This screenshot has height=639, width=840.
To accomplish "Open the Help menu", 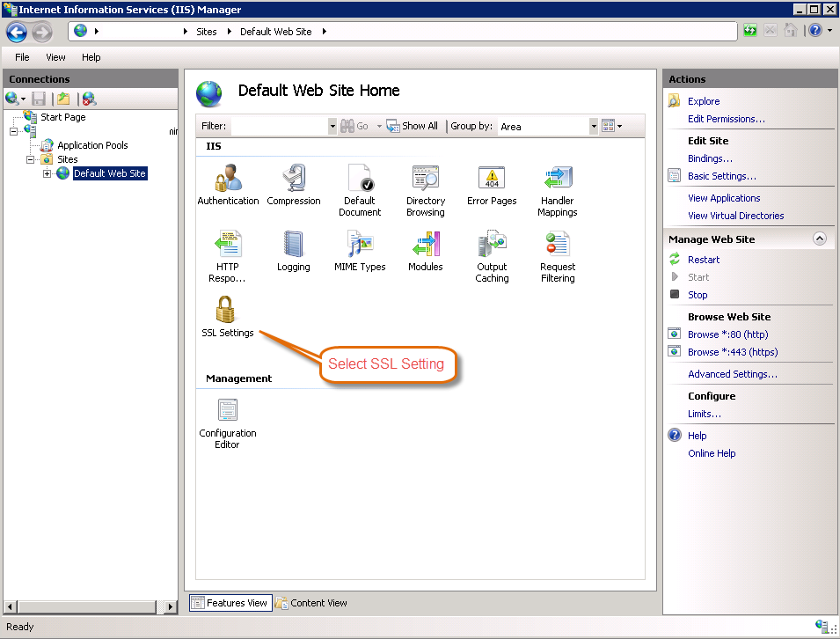I will coord(91,57).
